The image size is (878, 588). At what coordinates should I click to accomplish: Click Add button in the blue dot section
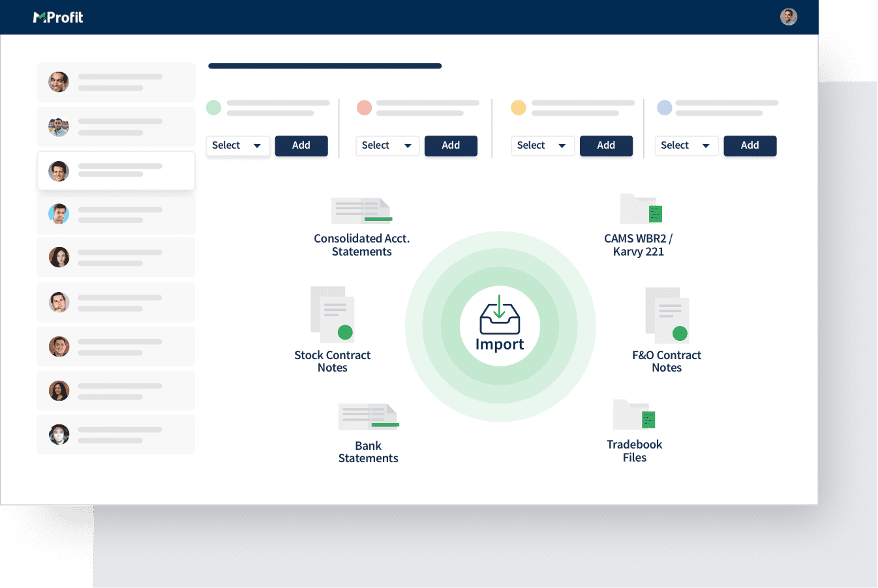tap(749, 145)
